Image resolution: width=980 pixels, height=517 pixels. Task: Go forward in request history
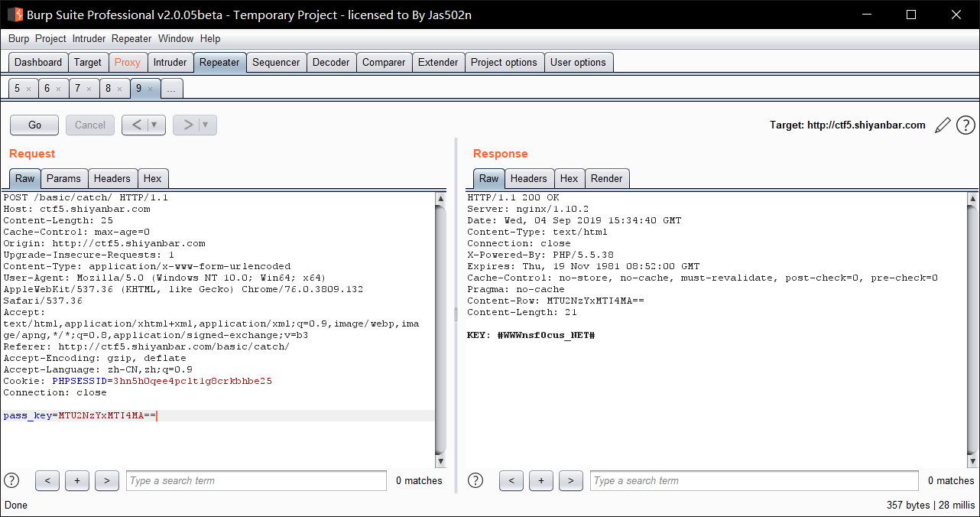click(x=187, y=125)
